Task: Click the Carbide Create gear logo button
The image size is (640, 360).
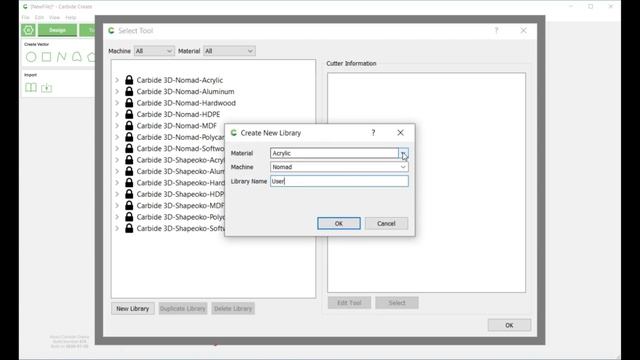Action: click(x=28, y=30)
